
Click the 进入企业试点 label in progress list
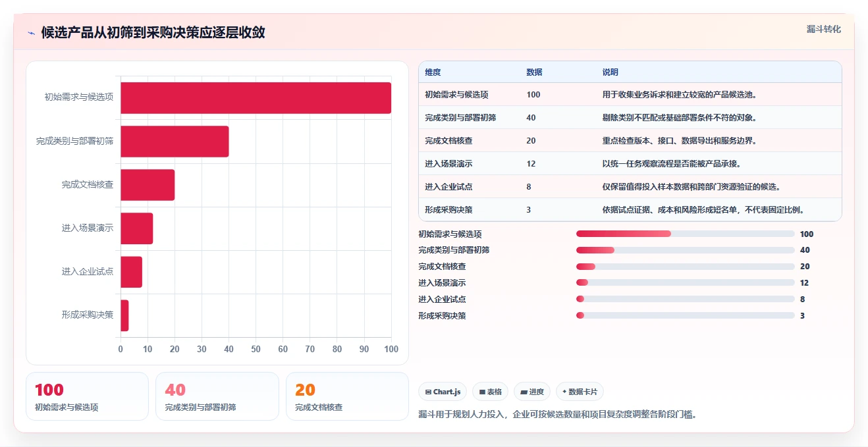(442, 299)
